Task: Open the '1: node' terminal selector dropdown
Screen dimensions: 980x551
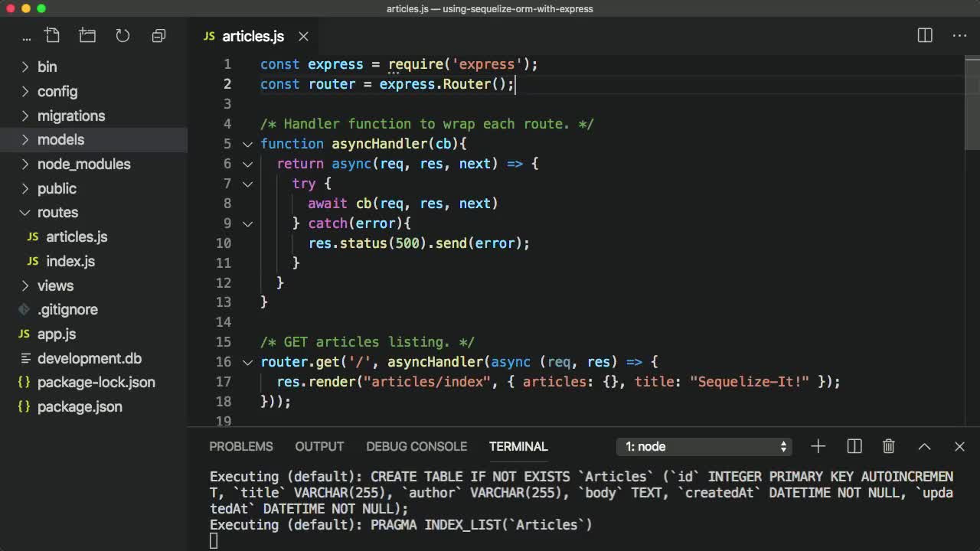Action: [703, 446]
